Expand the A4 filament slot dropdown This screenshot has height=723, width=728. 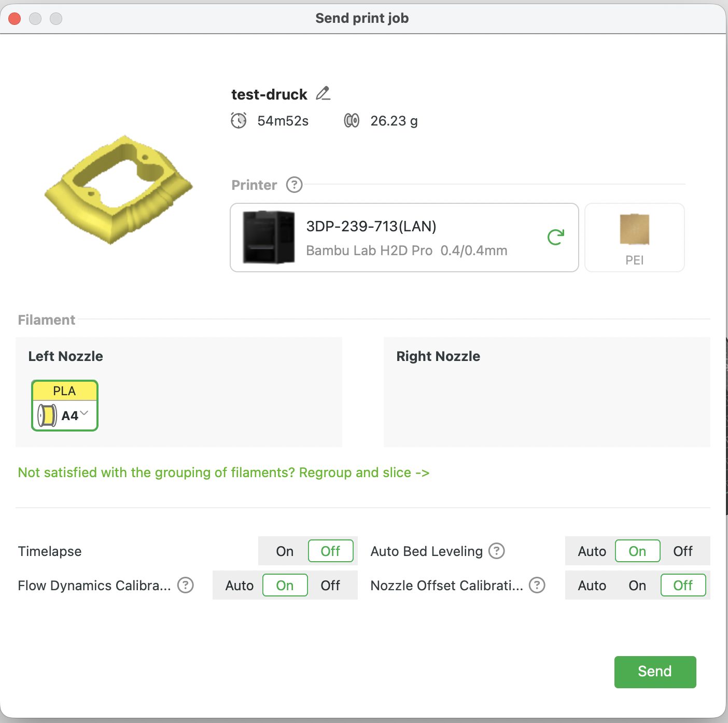(84, 413)
